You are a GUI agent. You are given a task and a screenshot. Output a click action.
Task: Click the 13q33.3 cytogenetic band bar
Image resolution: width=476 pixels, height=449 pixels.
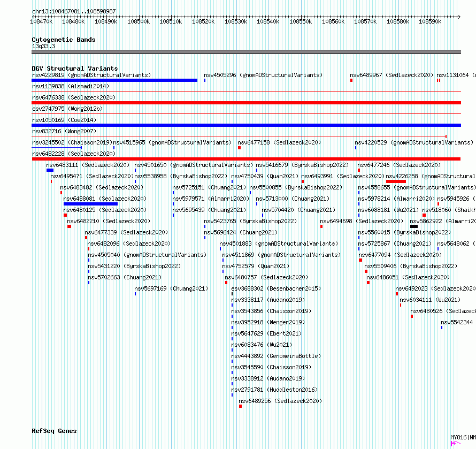(246, 52)
